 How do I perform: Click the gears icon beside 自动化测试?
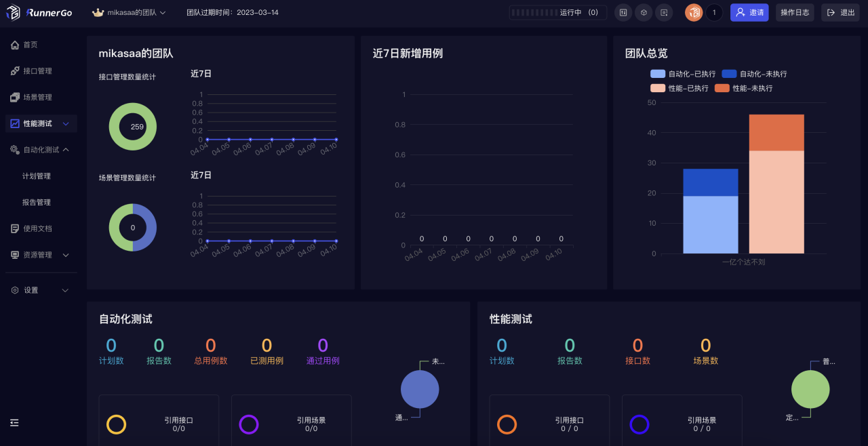point(15,150)
